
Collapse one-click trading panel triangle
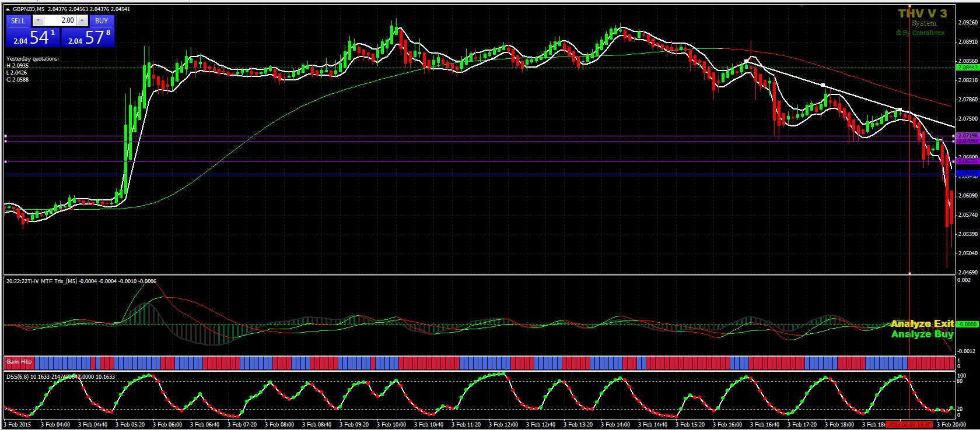(8, 10)
